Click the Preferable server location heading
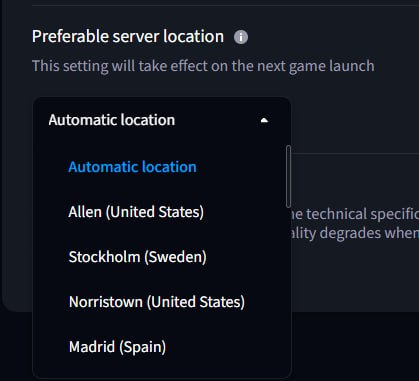Screen dimensions: 419x381 pyautogui.click(x=128, y=36)
